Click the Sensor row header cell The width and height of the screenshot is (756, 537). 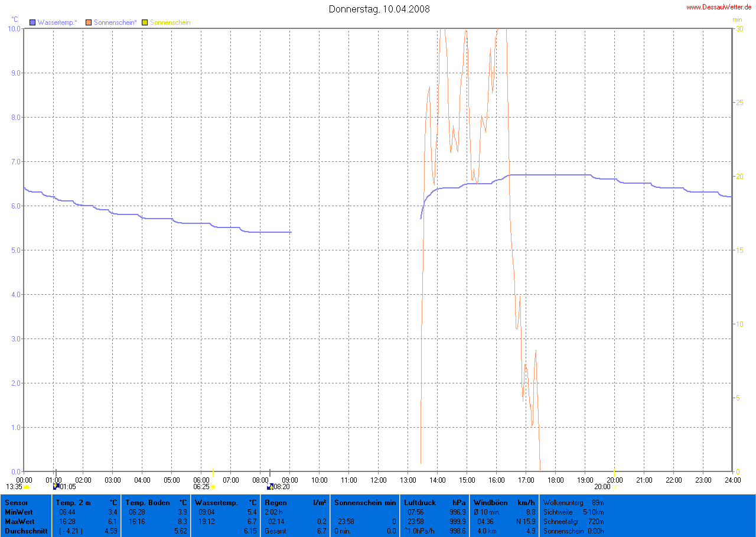tap(15, 503)
